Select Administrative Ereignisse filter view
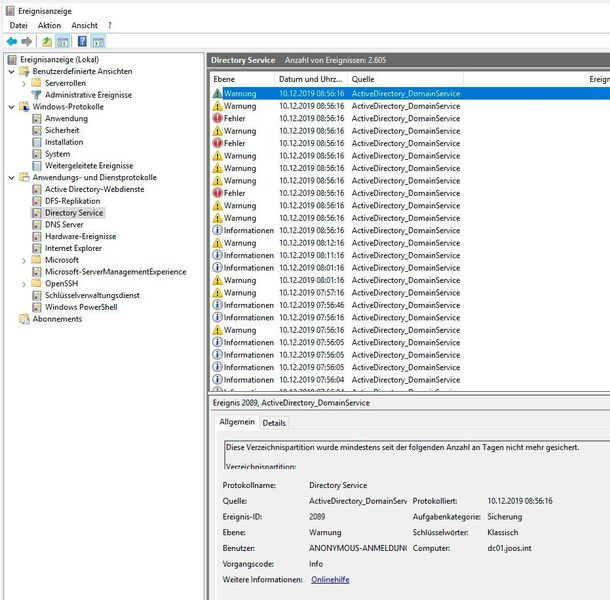 tap(88, 95)
